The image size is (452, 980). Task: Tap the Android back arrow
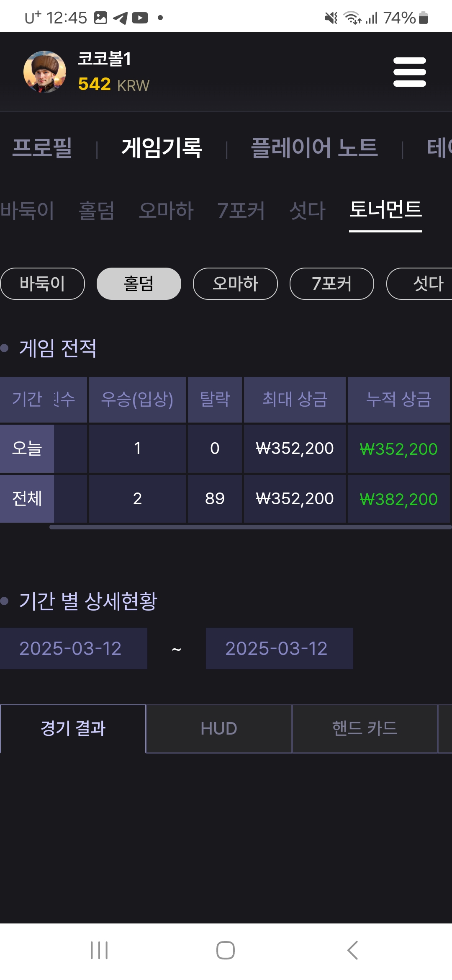pos(353,950)
